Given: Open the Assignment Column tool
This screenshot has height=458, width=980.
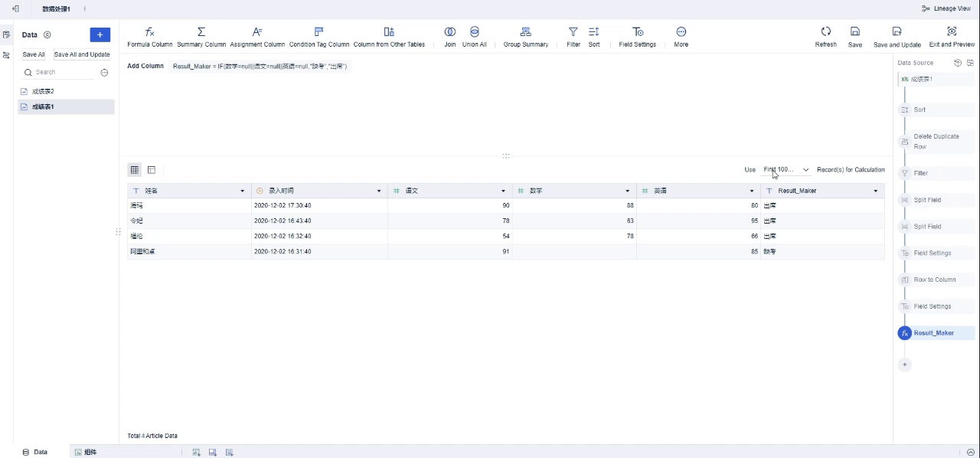Looking at the screenshot, I should tap(257, 37).
